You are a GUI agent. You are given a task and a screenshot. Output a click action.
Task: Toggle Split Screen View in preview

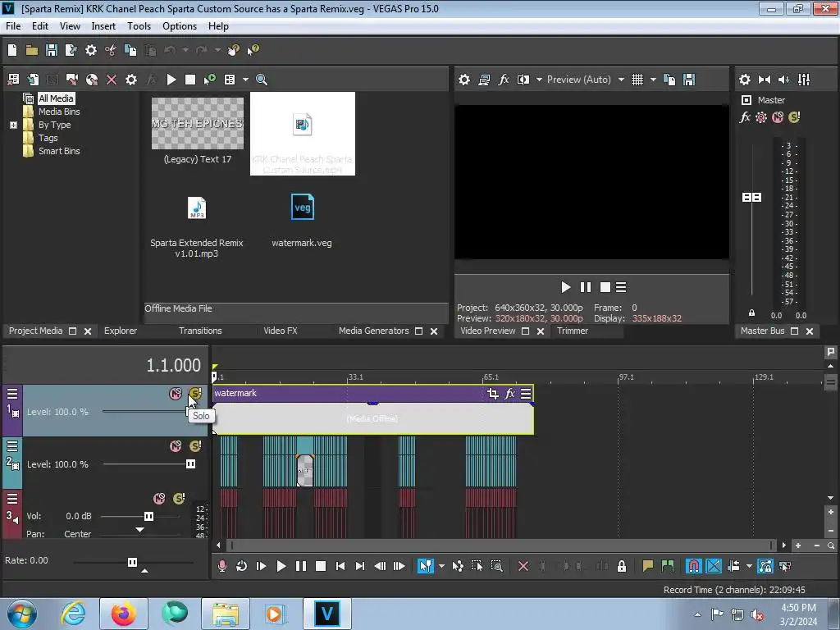pyautogui.click(x=523, y=80)
